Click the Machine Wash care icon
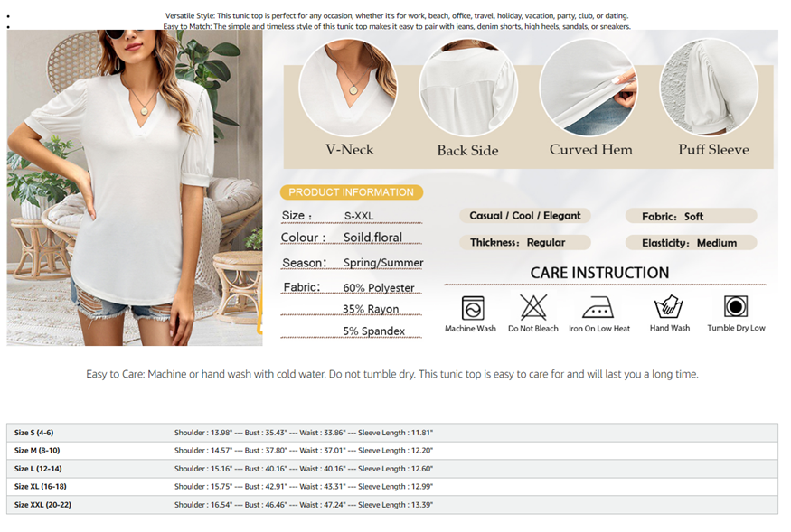 point(472,308)
